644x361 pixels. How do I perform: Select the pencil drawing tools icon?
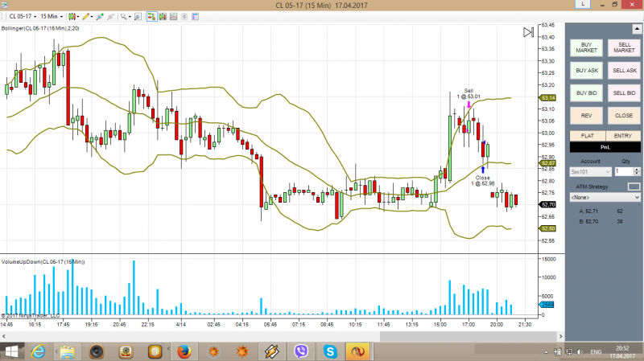[85, 16]
